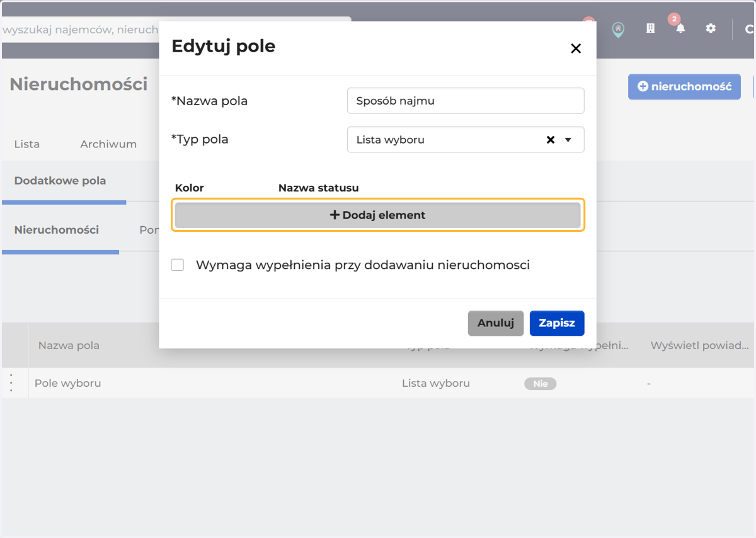Open the buildings icon in top bar
The image size is (756, 538).
pos(651,28)
